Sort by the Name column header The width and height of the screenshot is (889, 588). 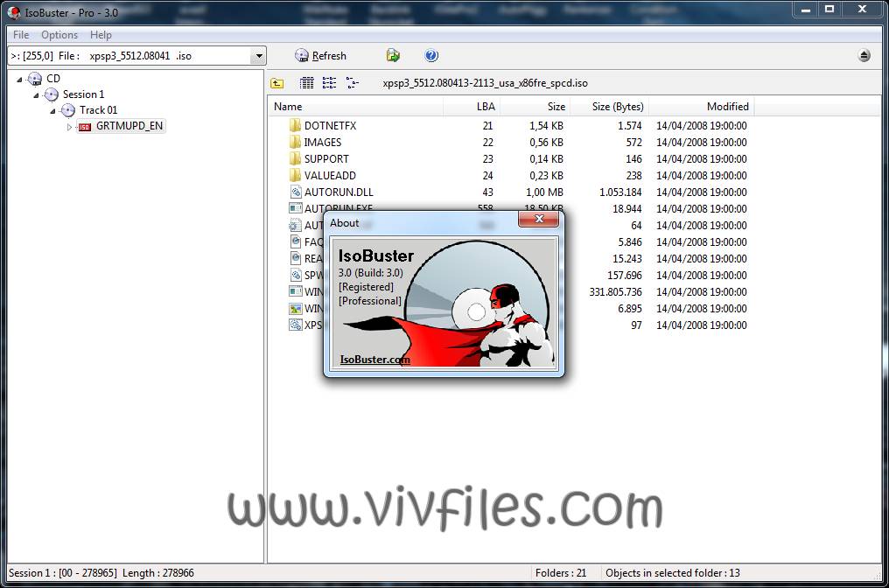pos(355,107)
